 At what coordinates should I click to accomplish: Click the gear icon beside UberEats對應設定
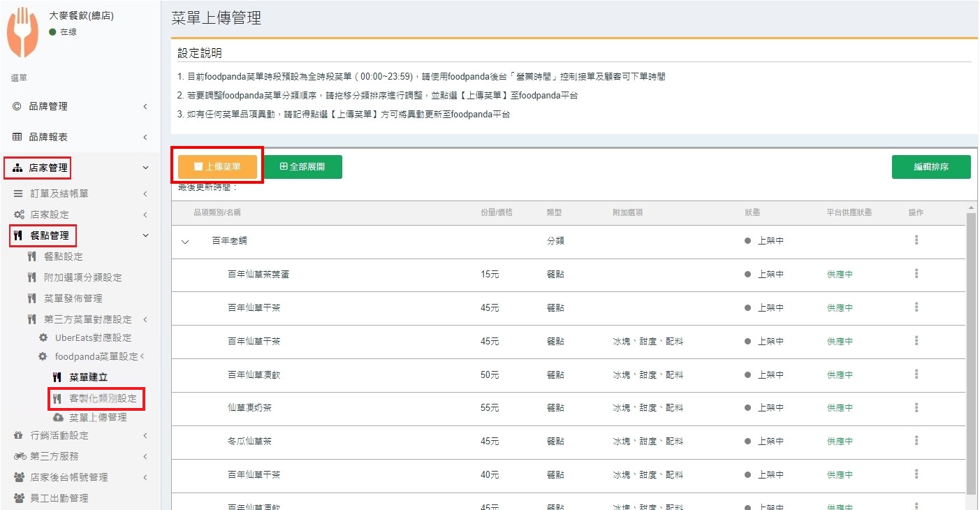click(43, 337)
